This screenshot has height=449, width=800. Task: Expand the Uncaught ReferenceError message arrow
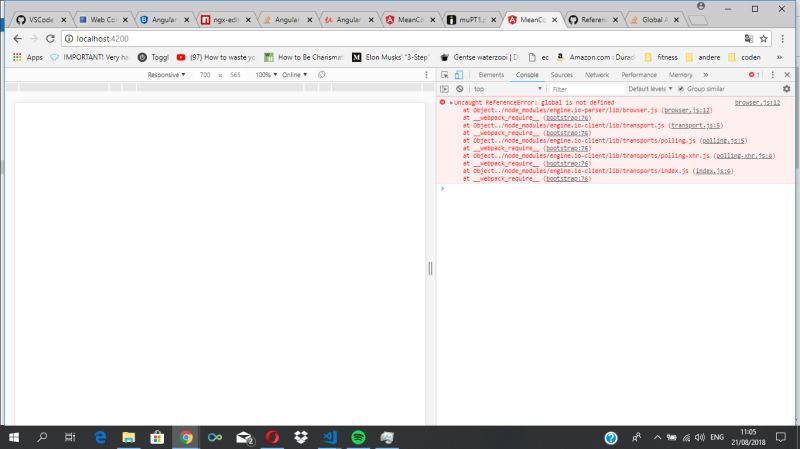pyautogui.click(x=451, y=103)
